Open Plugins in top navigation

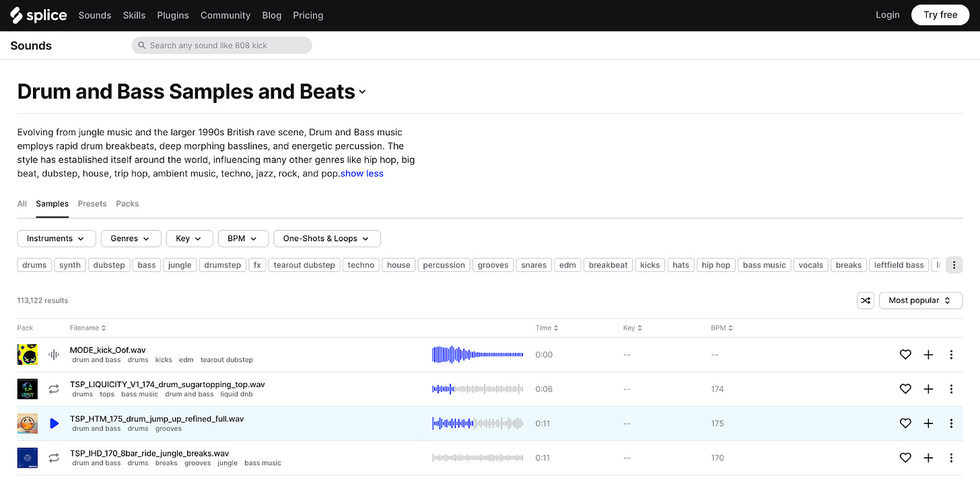(x=173, y=15)
